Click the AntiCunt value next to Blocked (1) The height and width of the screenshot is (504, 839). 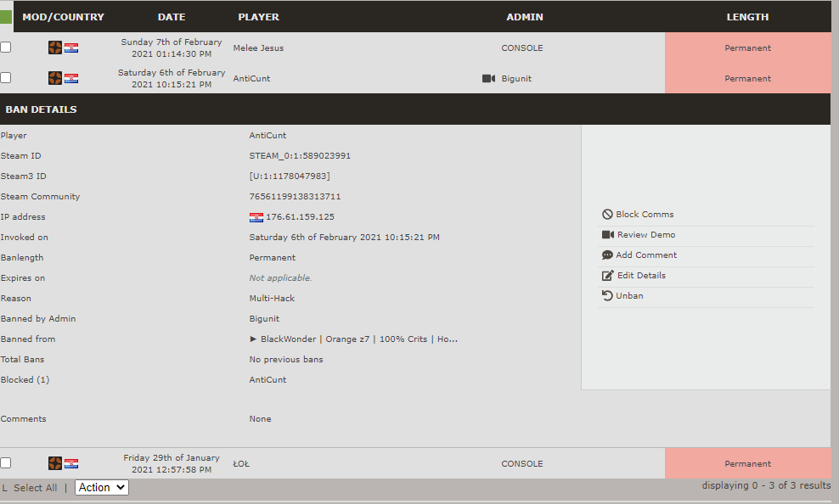[267, 379]
